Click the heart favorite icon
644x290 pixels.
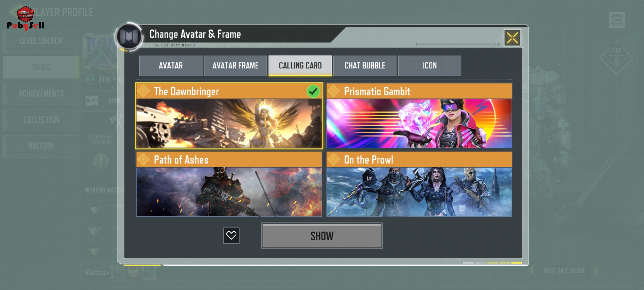231,235
